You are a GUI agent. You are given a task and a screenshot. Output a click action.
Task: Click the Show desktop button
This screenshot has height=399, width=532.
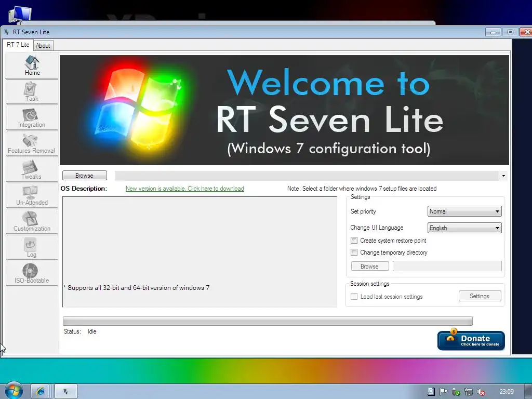tap(528, 392)
